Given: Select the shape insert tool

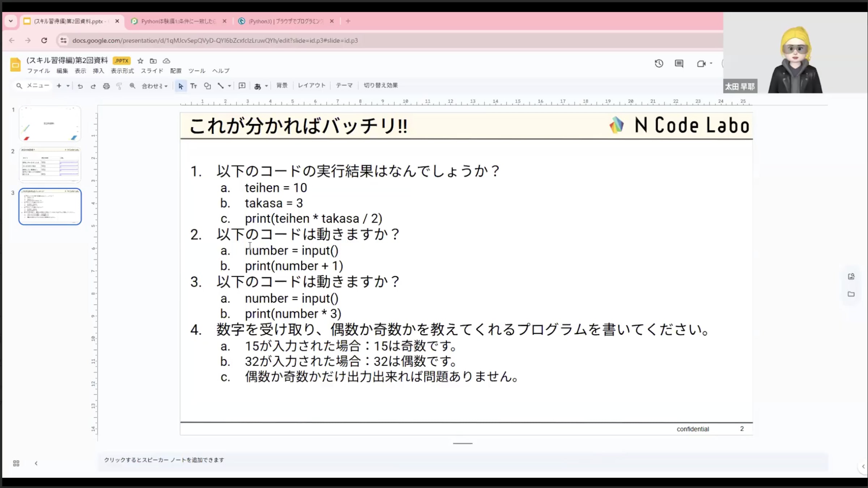Looking at the screenshot, I should (x=207, y=86).
